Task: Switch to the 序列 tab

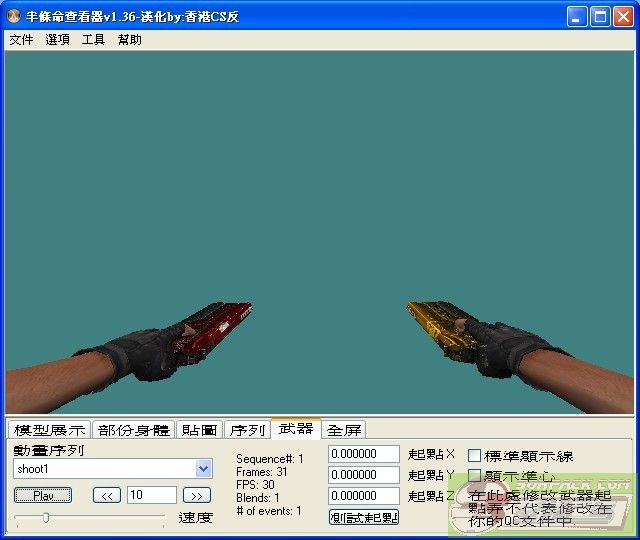Action: coord(247,430)
